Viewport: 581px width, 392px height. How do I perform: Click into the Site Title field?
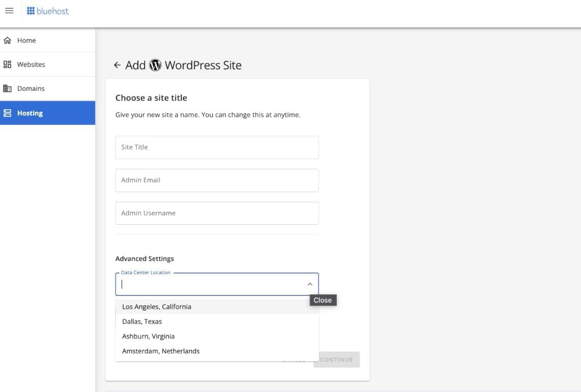point(217,147)
